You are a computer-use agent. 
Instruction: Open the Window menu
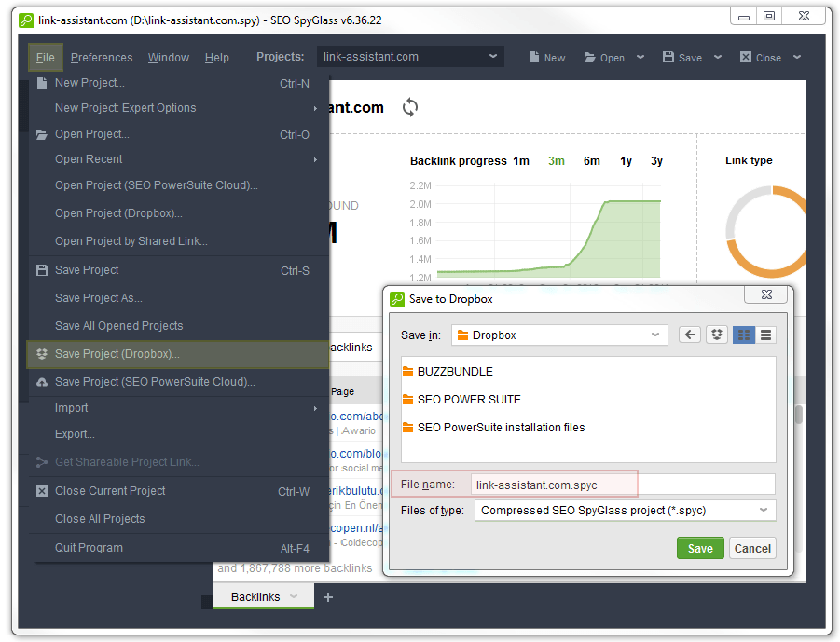(x=169, y=57)
